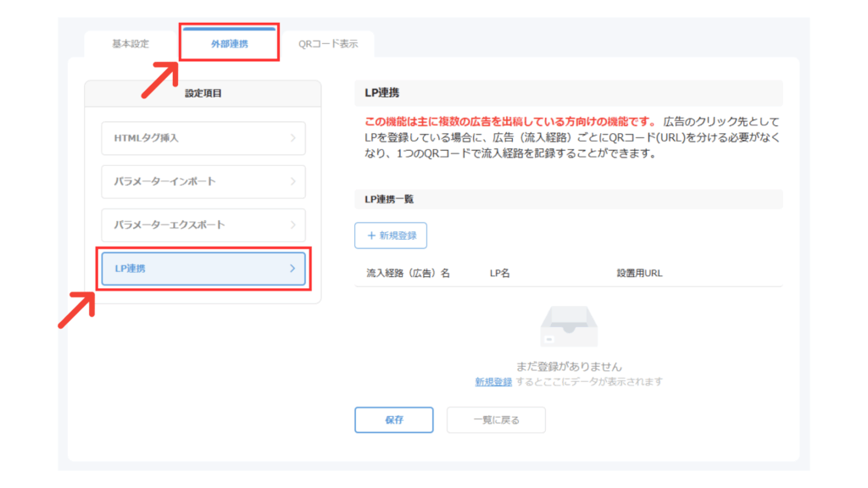Click the 設定項目 panel header
Screen dimensions: 868x488
[x=203, y=93]
